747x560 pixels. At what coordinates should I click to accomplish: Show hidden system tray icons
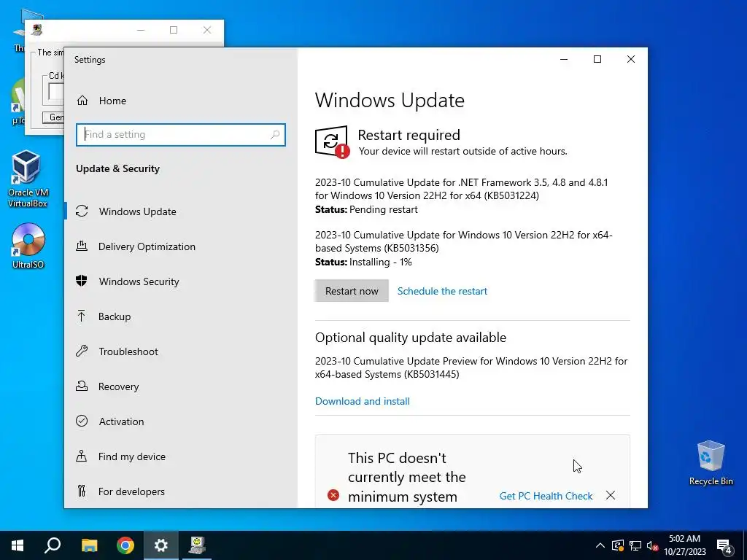[x=600, y=545]
